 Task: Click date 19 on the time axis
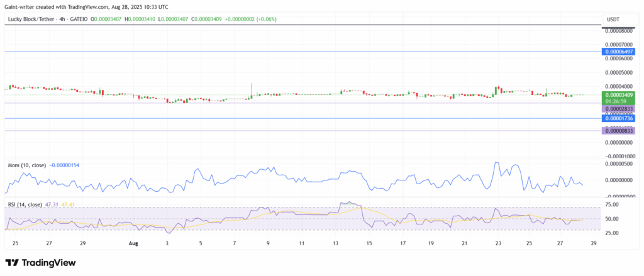pos(431,243)
